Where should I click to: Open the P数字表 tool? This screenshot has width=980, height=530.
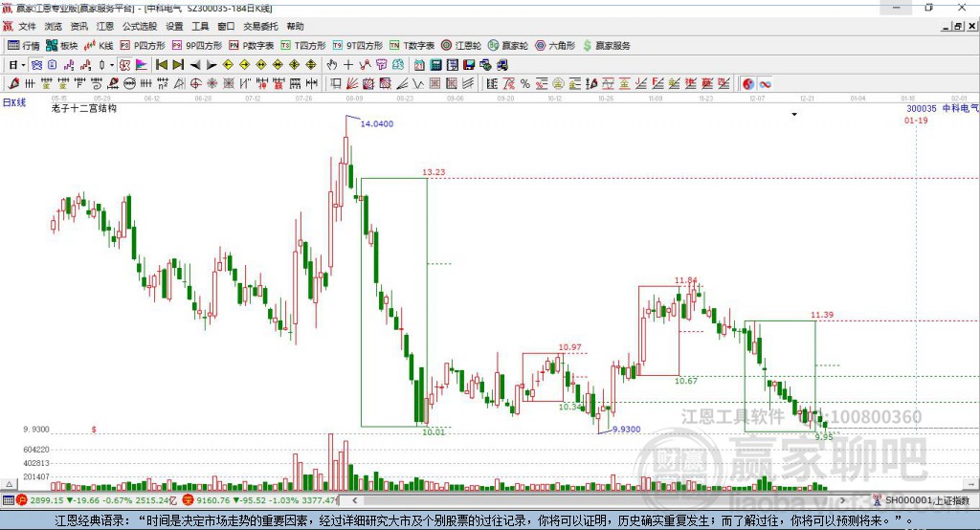click(x=252, y=45)
